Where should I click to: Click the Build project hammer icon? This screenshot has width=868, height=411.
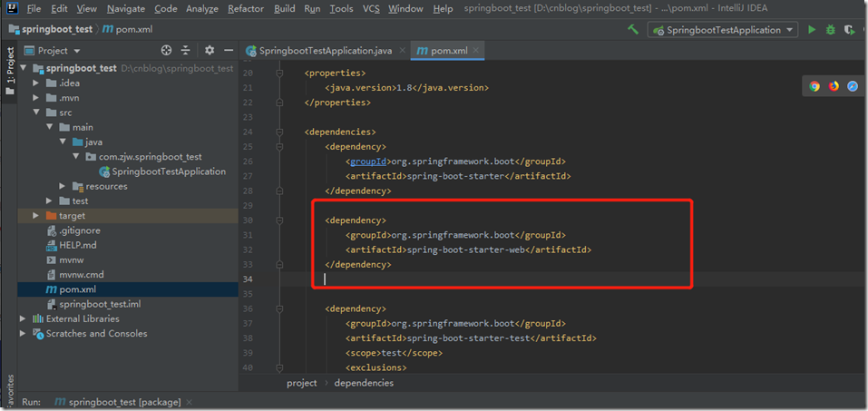tap(633, 29)
